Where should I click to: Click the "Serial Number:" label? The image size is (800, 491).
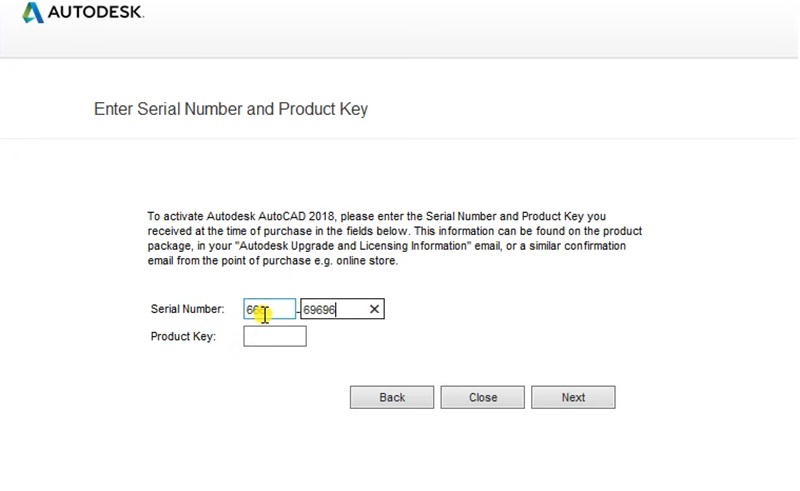(187, 310)
